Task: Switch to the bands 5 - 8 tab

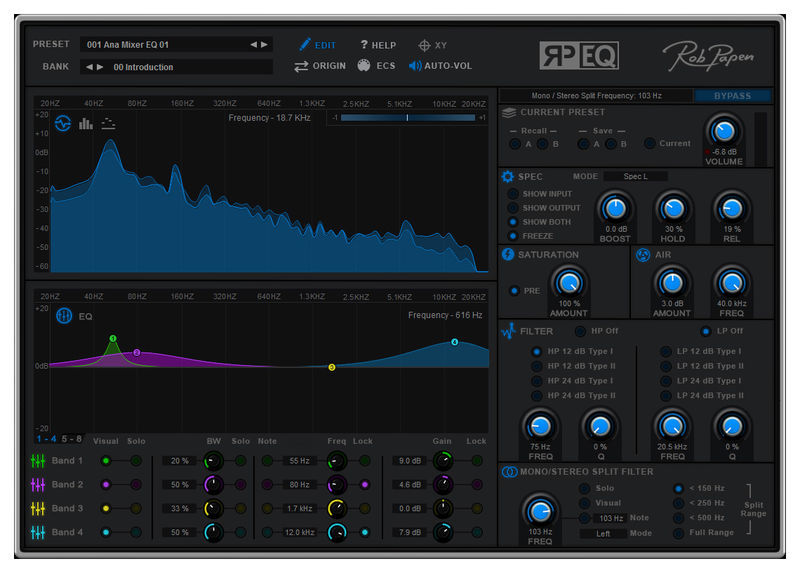Action: coord(71,439)
